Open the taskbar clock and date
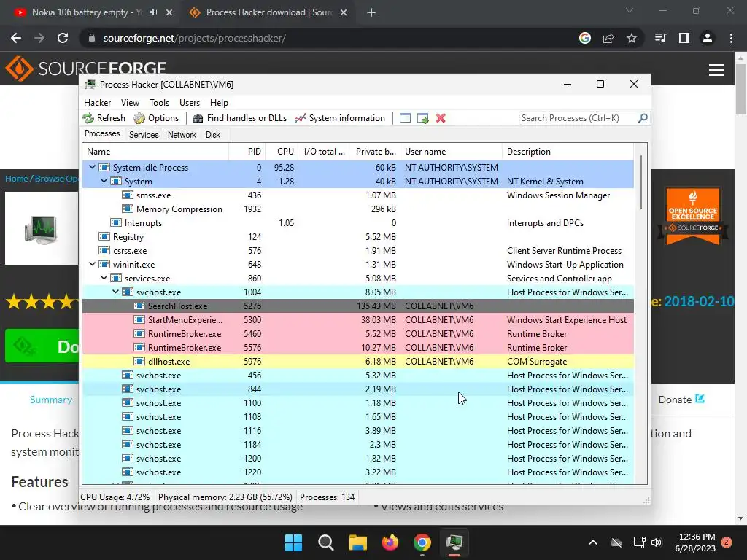747x560 pixels. (x=695, y=542)
